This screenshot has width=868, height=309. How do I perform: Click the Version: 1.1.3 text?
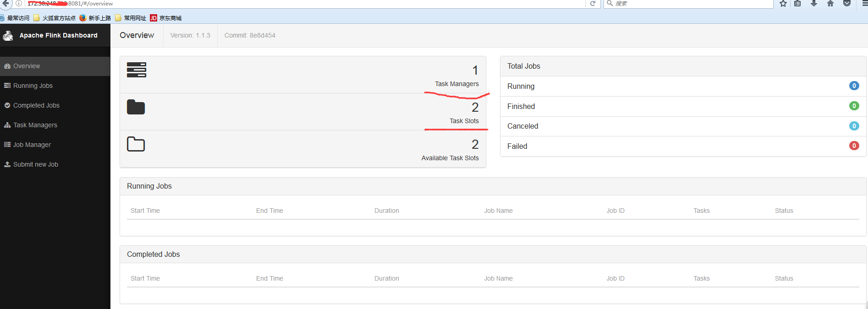(x=190, y=35)
